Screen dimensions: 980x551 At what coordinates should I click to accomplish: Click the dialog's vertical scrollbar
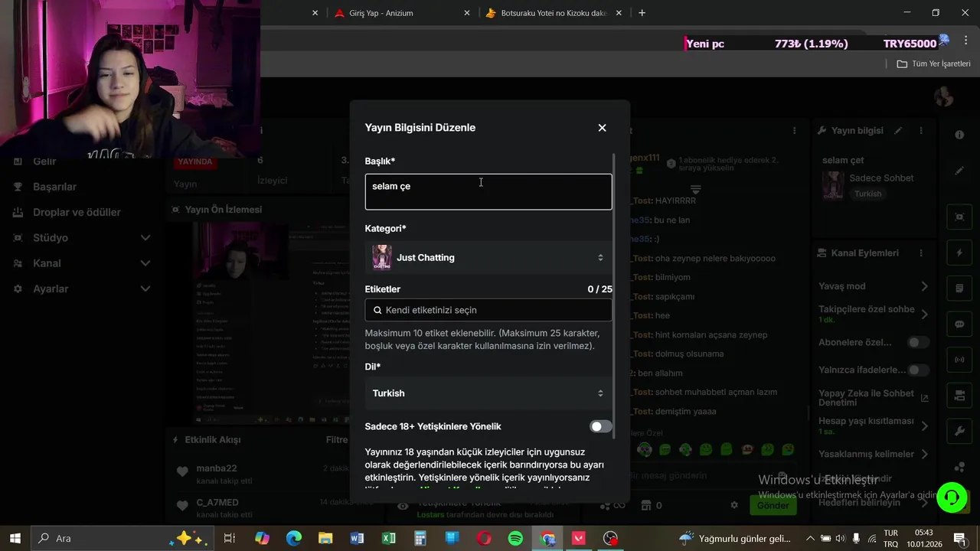[614, 295]
